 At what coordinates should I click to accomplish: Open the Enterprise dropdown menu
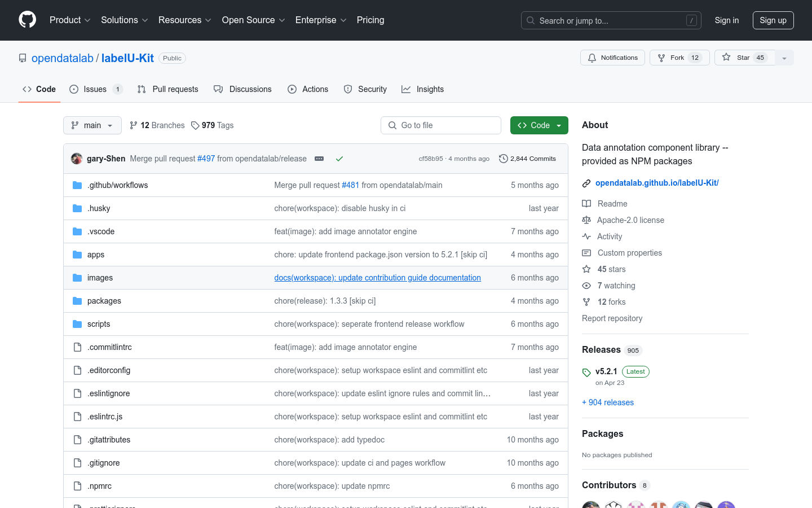coord(321,20)
